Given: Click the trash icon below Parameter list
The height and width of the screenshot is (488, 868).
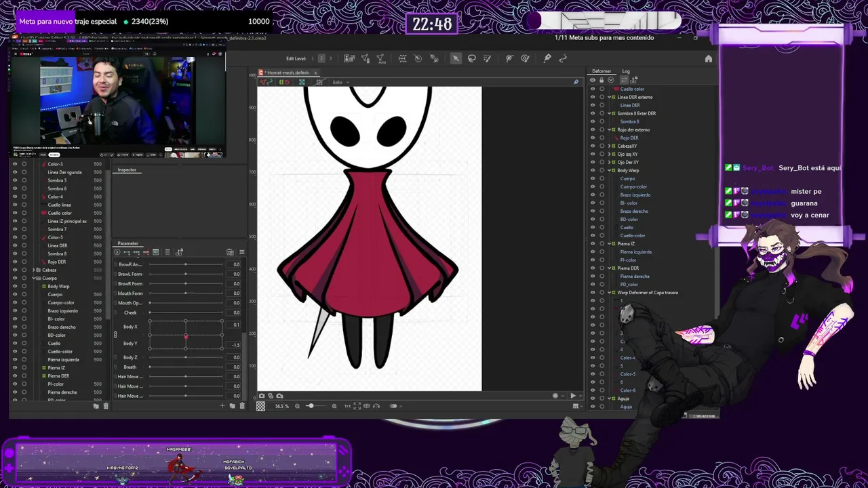Looking at the screenshot, I should [241, 406].
